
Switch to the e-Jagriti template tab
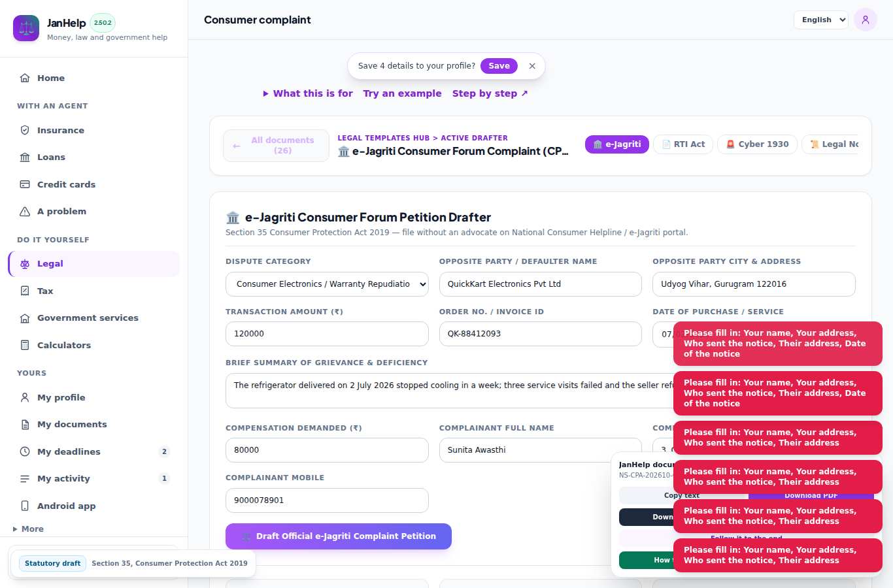[x=617, y=144]
